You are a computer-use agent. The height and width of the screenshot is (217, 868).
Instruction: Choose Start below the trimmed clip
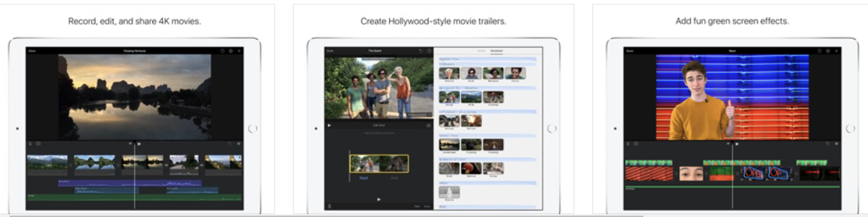click(364, 178)
